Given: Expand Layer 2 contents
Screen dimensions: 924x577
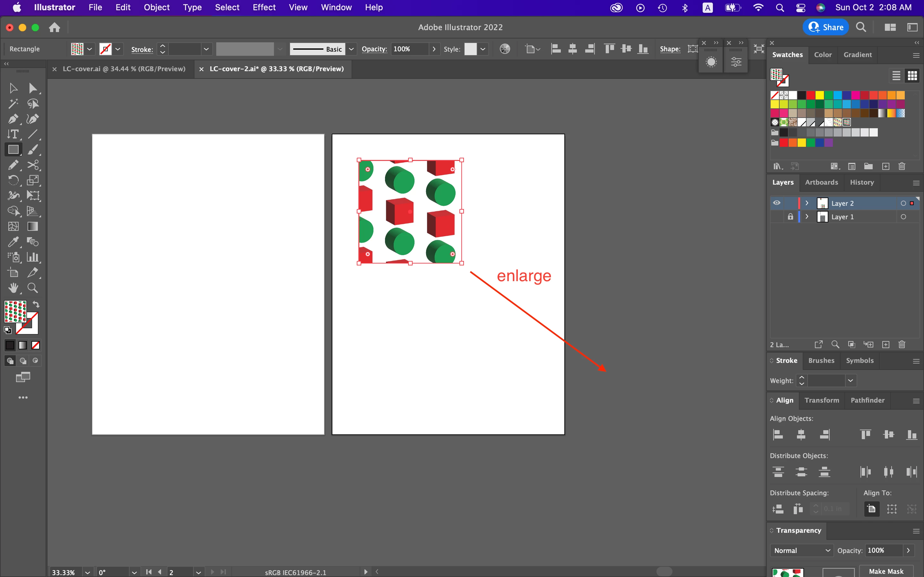Looking at the screenshot, I should pos(807,203).
